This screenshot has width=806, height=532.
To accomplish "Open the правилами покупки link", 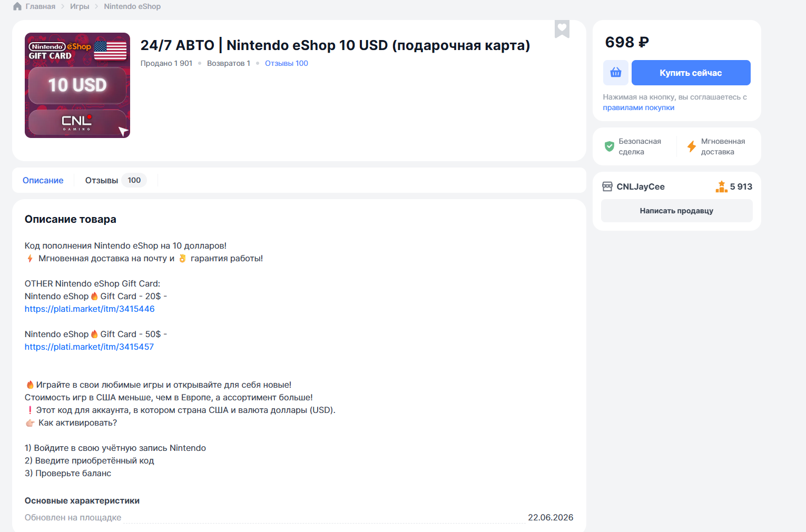I will tap(638, 107).
